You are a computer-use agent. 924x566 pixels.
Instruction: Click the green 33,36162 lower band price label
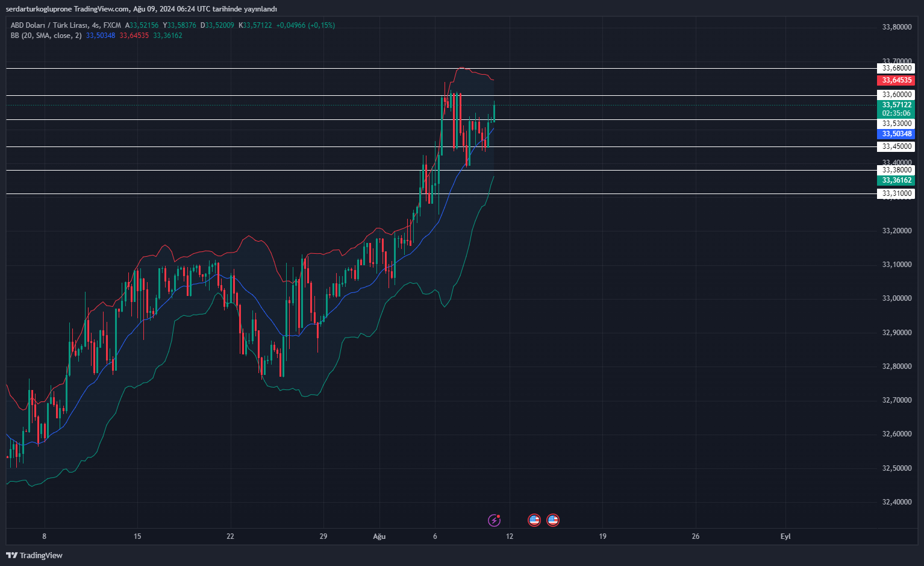[896, 180]
